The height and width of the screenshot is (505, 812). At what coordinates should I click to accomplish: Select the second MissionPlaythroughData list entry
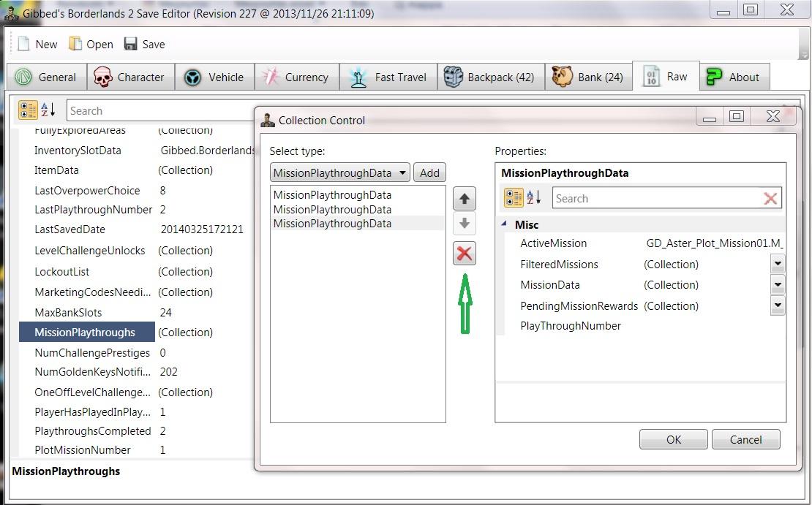pos(357,210)
